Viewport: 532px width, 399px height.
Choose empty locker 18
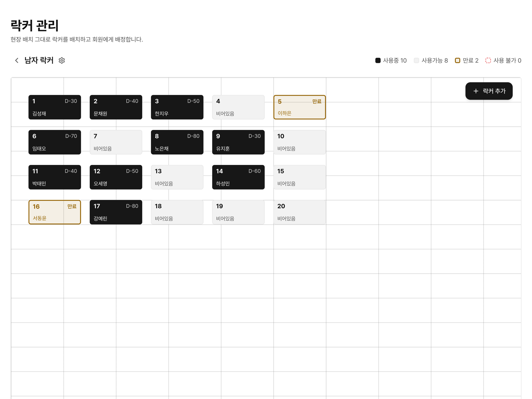pos(177,212)
